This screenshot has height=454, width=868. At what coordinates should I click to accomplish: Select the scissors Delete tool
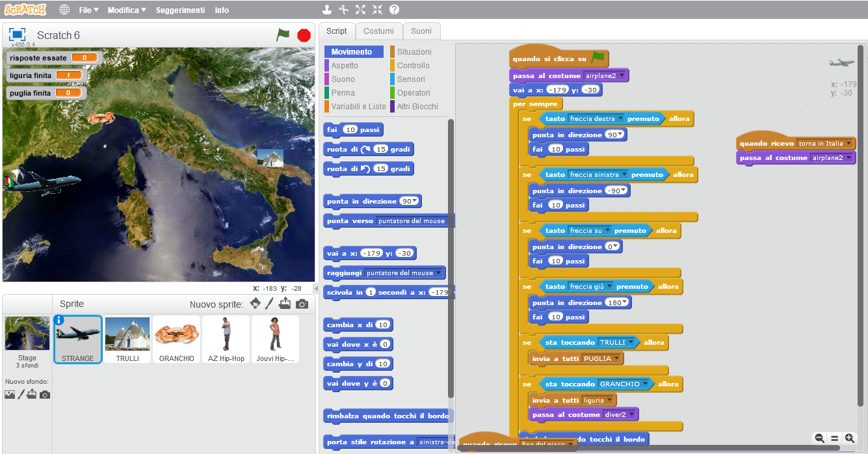click(344, 10)
